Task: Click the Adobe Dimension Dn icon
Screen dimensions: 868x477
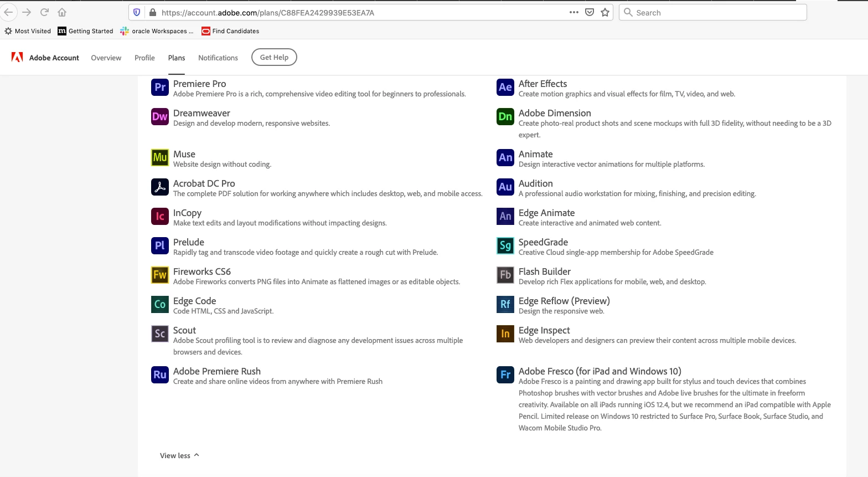Action: [x=505, y=116]
